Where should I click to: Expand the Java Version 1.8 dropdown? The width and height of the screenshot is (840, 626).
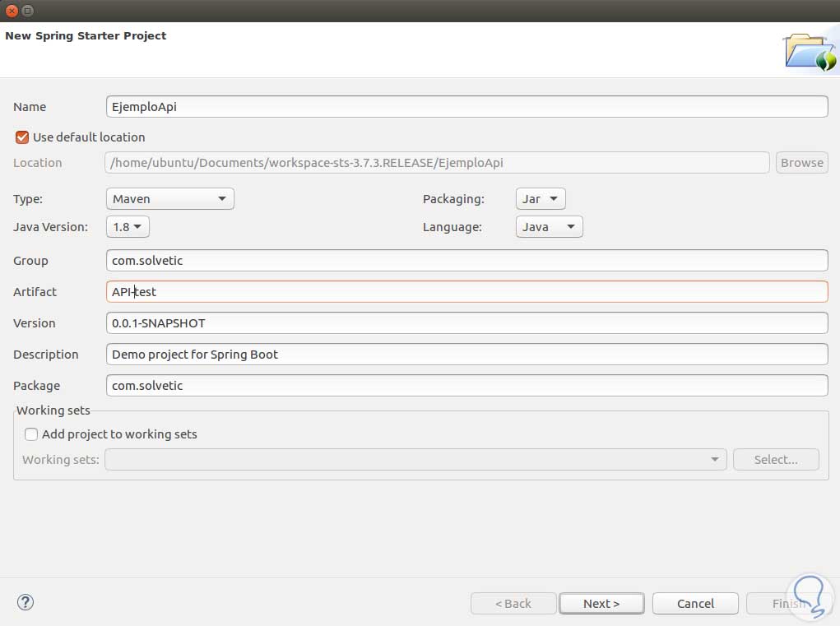pyautogui.click(x=128, y=227)
